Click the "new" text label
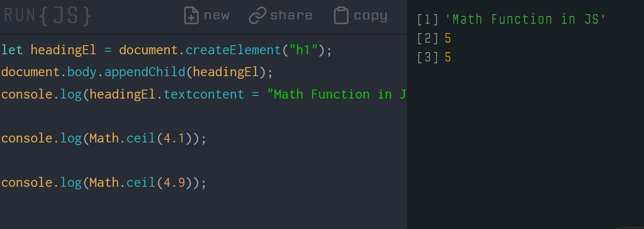This screenshot has width=644, height=229. 217,15
